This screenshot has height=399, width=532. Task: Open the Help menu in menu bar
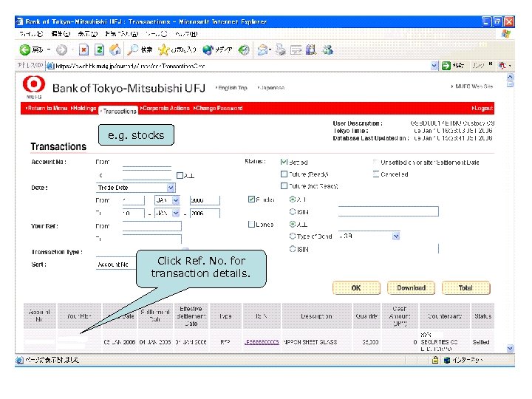point(186,33)
